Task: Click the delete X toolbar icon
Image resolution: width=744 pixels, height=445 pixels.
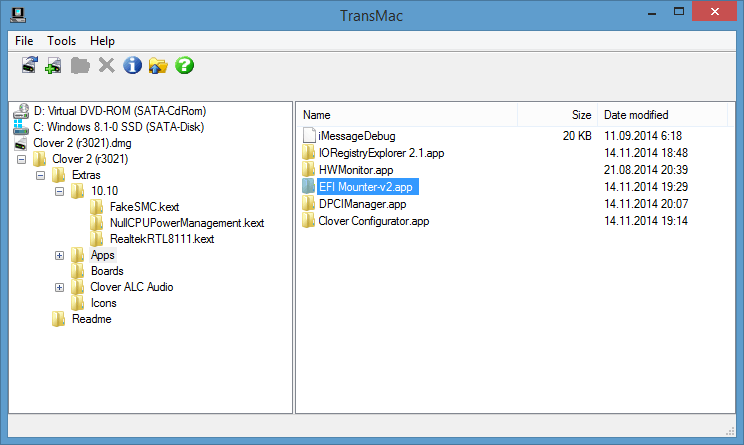Action: (107, 65)
